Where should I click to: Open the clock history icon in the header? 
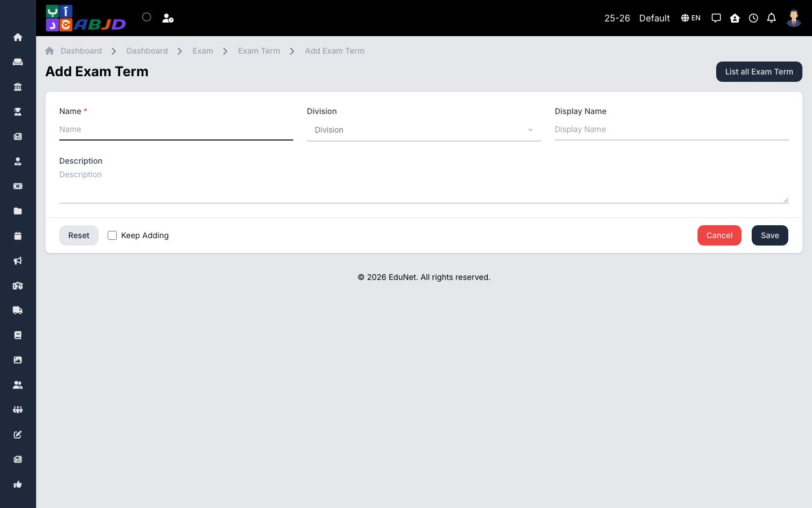(753, 18)
